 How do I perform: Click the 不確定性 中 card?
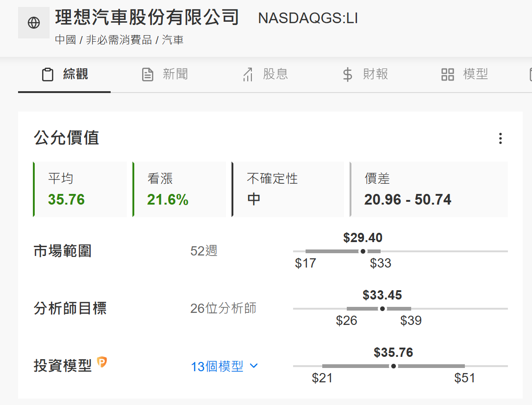click(x=288, y=189)
